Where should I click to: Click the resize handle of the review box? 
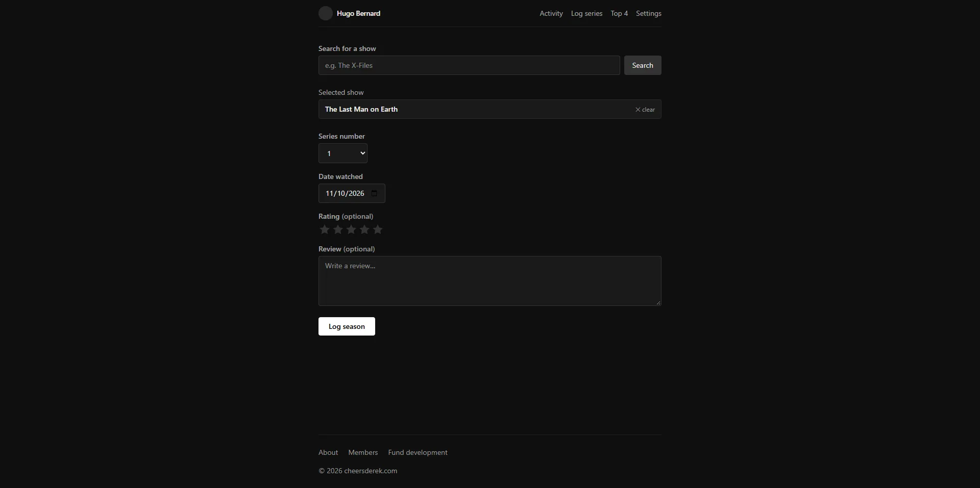coord(658,302)
